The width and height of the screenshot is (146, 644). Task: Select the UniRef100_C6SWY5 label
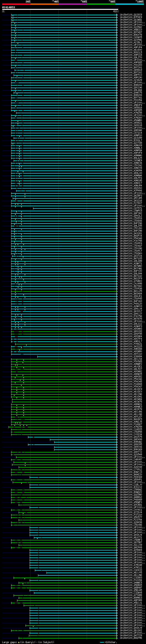pos(131,37)
